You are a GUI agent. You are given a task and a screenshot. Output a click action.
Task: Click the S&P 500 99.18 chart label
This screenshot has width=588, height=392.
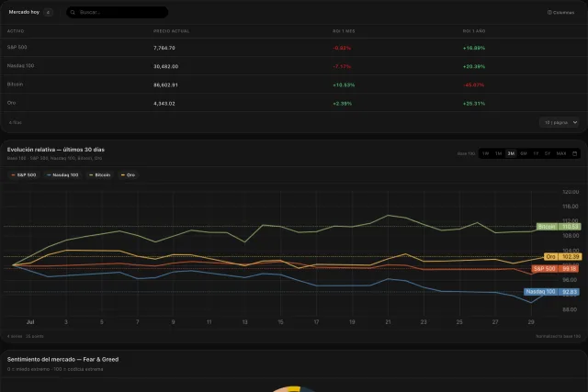pyautogui.click(x=555, y=269)
